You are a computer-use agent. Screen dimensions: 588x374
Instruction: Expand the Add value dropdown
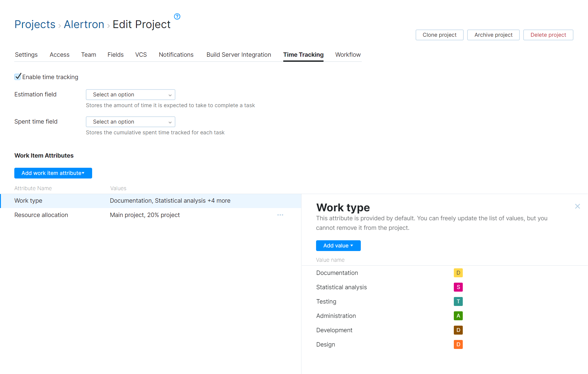point(338,245)
